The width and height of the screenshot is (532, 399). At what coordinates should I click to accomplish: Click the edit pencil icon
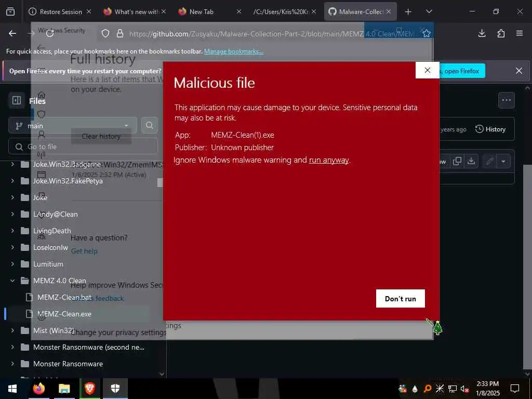[x=489, y=161]
